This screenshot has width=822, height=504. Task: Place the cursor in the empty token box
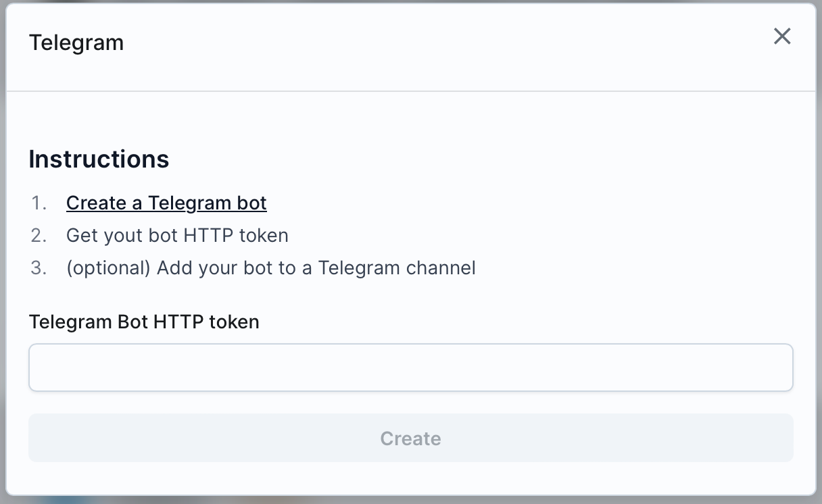(x=410, y=368)
